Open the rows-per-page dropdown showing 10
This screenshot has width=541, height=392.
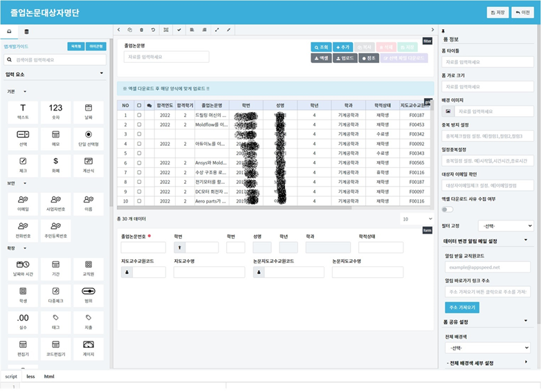(416, 219)
